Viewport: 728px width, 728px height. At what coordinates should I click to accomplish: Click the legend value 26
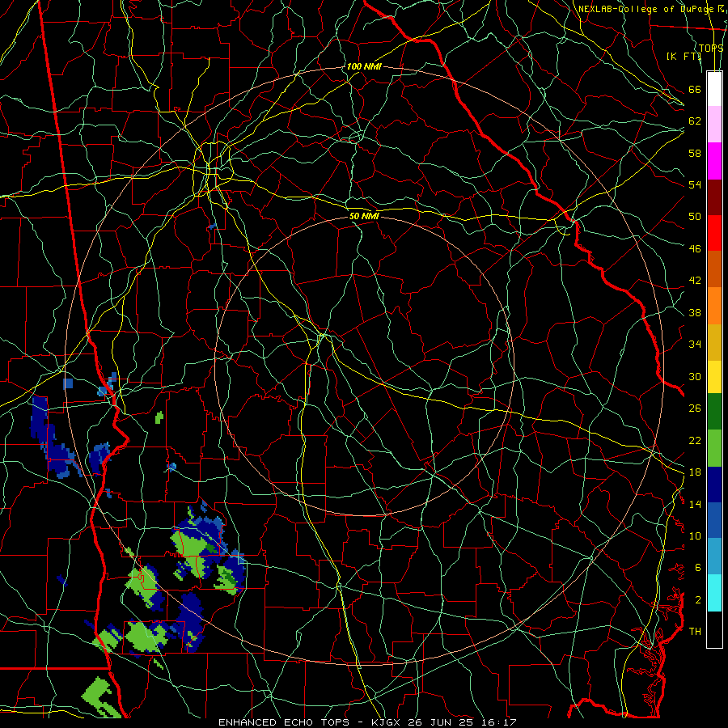[695, 408]
